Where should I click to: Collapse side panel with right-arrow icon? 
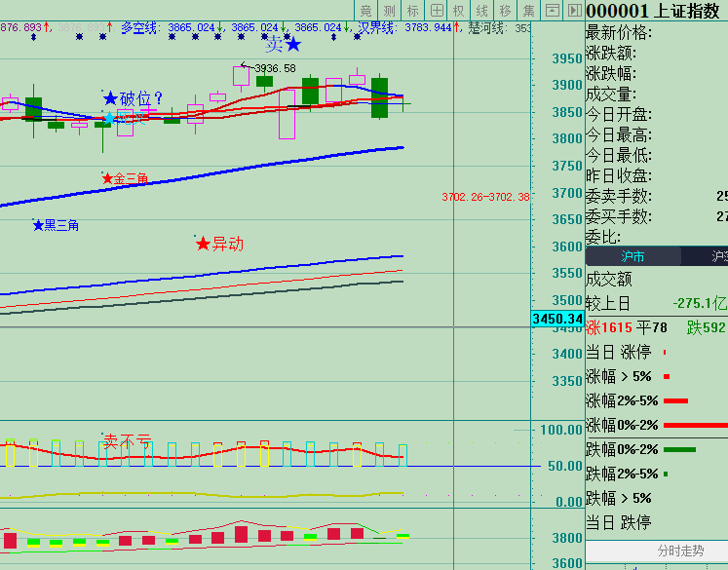tap(572, 10)
